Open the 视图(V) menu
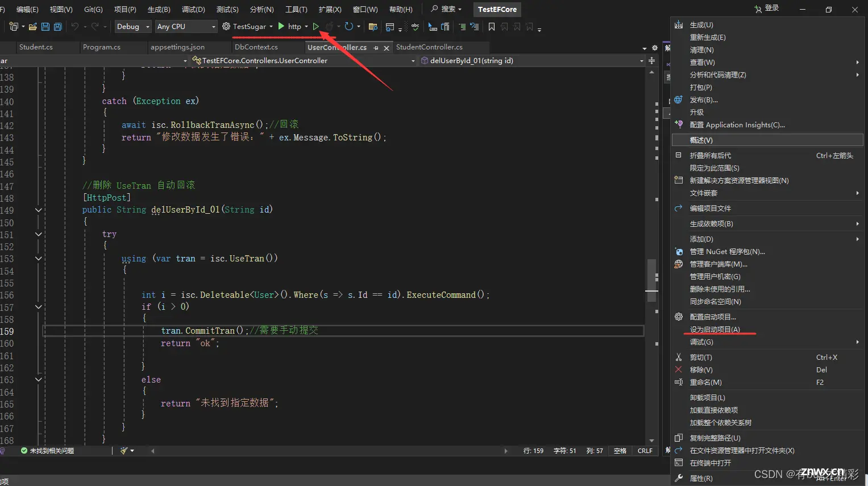This screenshot has height=486, width=868. 61,9
